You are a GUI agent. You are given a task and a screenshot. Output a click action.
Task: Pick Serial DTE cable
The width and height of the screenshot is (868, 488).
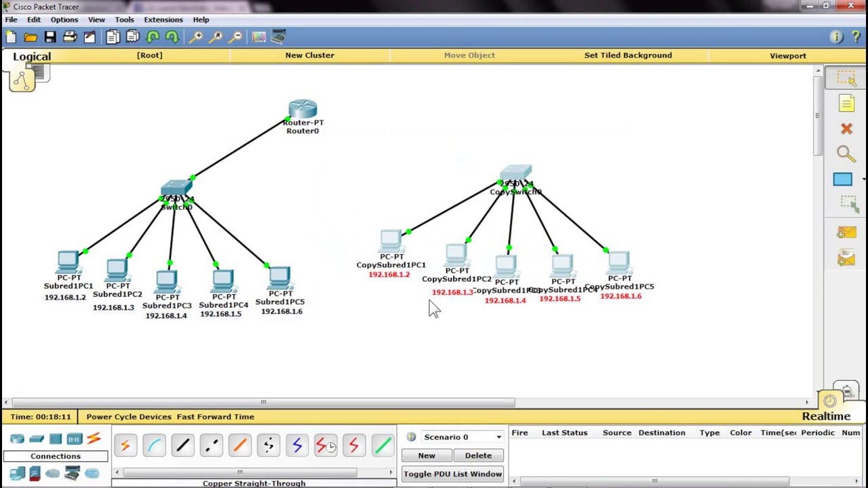pyautogui.click(x=354, y=445)
